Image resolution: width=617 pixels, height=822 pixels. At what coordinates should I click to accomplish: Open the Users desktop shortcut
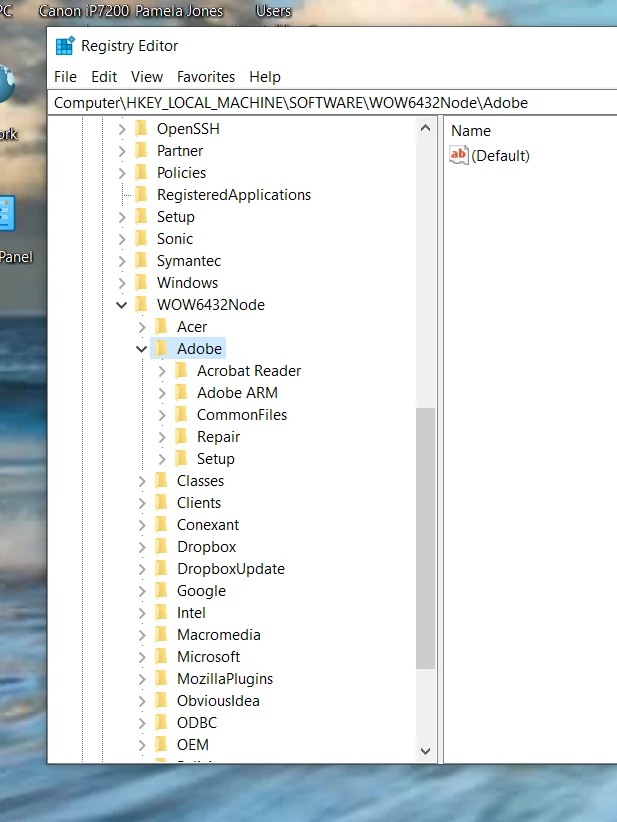tap(273, 10)
